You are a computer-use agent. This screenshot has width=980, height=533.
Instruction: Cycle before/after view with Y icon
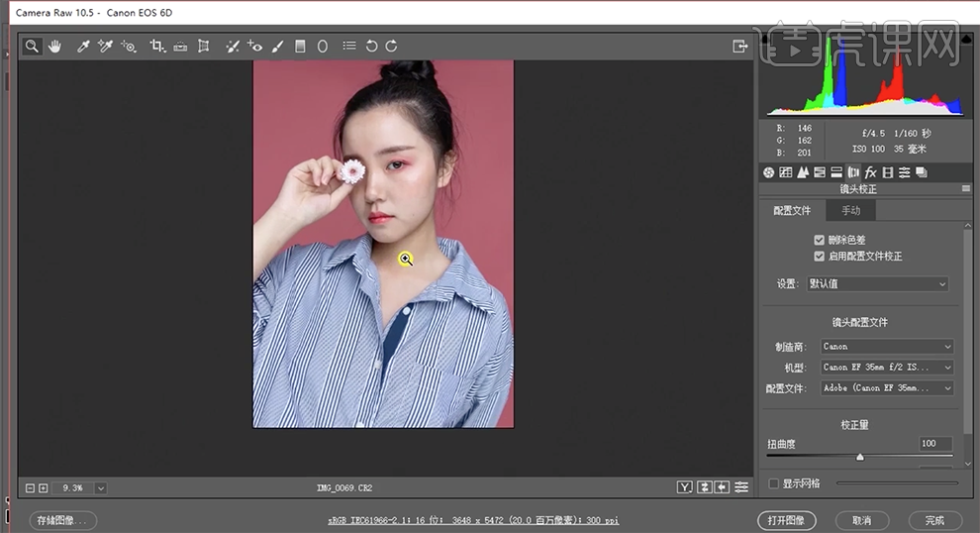click(685, 487)
